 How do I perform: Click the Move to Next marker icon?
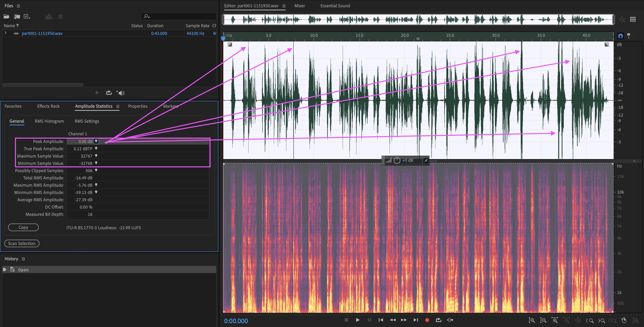pos(415,320)
